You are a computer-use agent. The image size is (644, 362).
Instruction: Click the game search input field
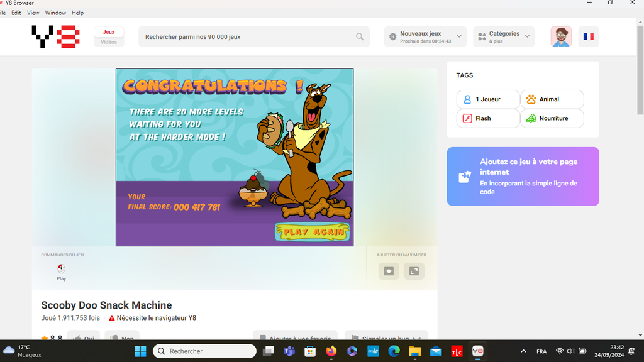click(x=248, y=37)
